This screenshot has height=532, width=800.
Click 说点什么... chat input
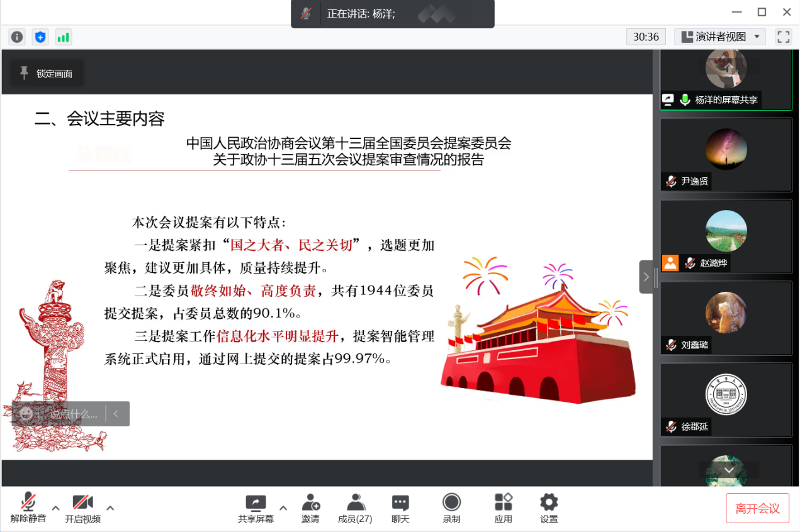[74, 414]
